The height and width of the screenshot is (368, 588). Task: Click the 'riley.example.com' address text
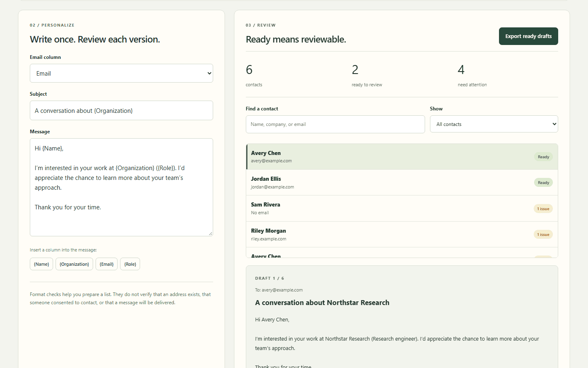click(268, 239)
